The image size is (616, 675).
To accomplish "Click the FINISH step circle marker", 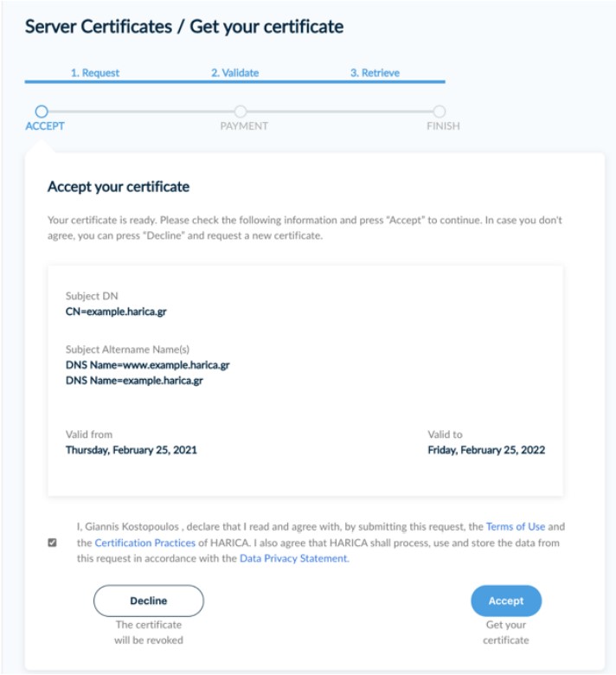I will [x=440, y=111].
